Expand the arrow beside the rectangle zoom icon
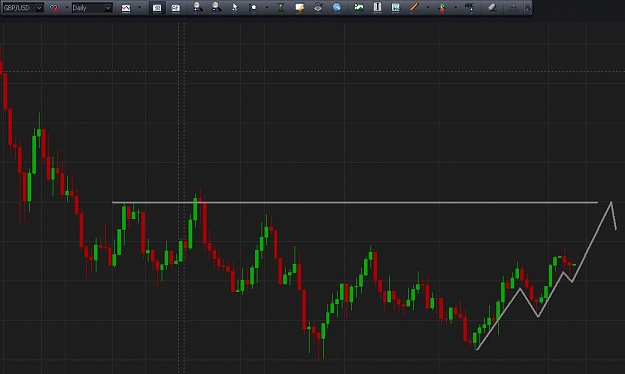This screenshot has width=625, height=374. tap(267, 8)
